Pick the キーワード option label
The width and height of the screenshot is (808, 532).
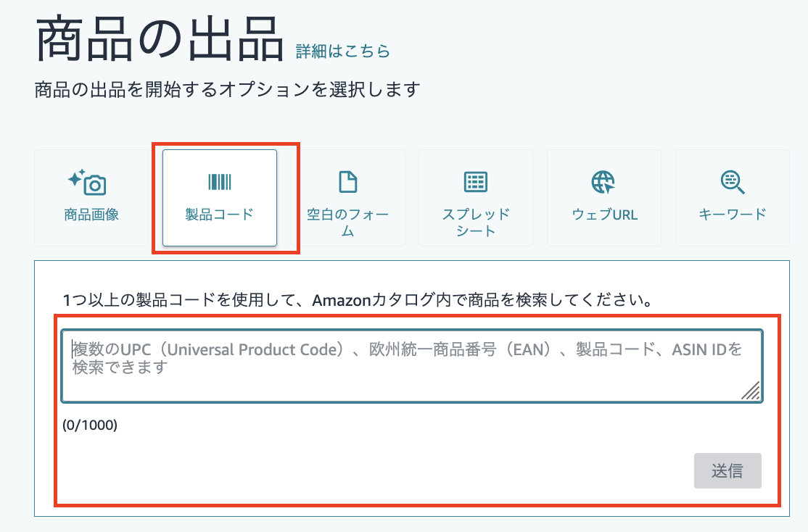pyautogui.click(x=733, y=215)
